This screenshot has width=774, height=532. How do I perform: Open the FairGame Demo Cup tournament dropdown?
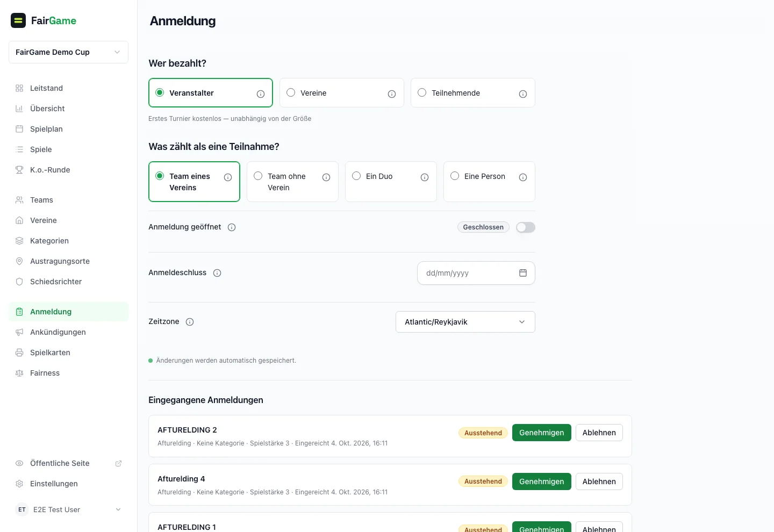[68, 52]
